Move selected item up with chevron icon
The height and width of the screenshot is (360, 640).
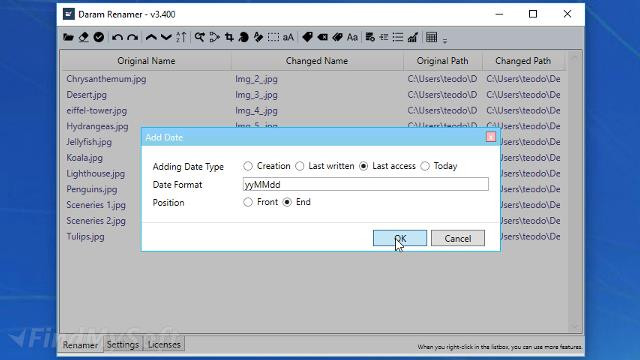point(151,38)
